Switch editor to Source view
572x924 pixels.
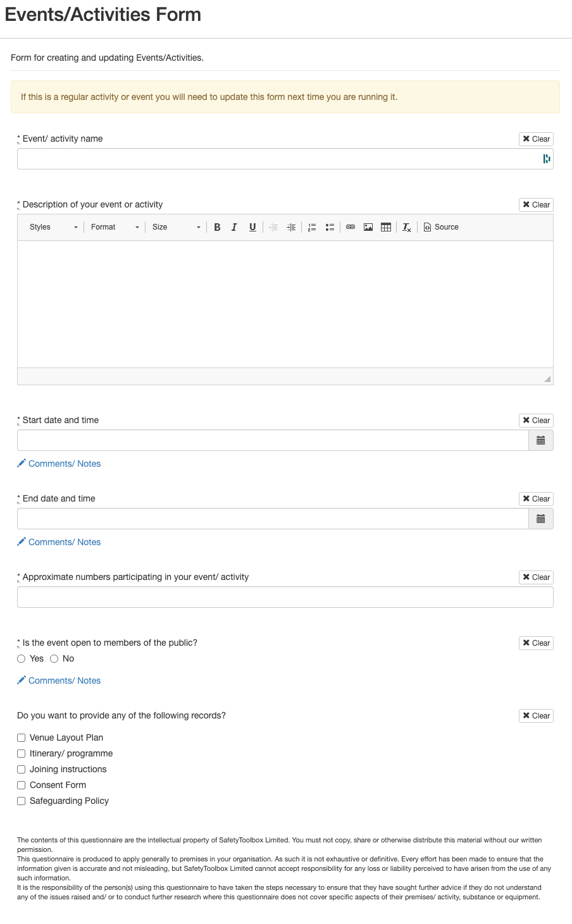tap(441, 227)
